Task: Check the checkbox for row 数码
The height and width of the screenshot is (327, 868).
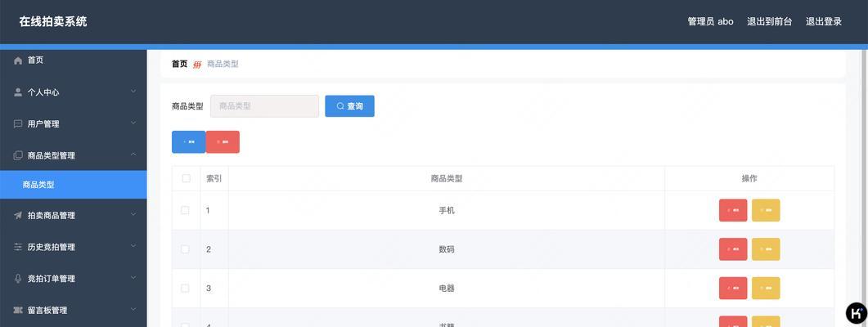Action: point(185,249)
